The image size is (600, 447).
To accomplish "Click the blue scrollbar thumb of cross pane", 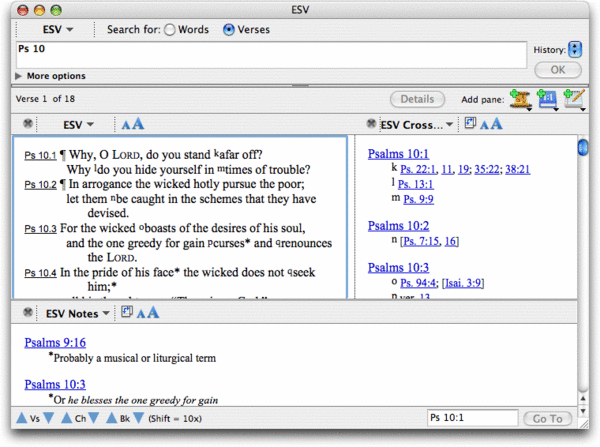I will pyautogui.click(x=583, y=147).
